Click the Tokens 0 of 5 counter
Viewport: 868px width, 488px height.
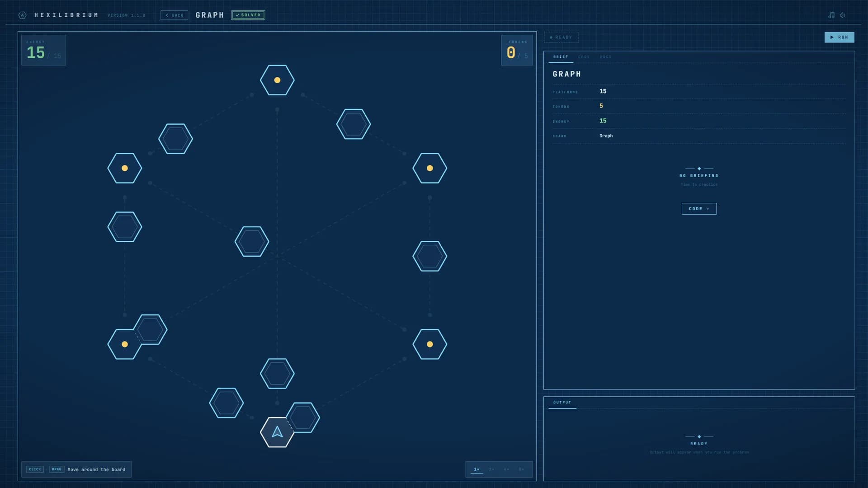[x=517, y=50]
